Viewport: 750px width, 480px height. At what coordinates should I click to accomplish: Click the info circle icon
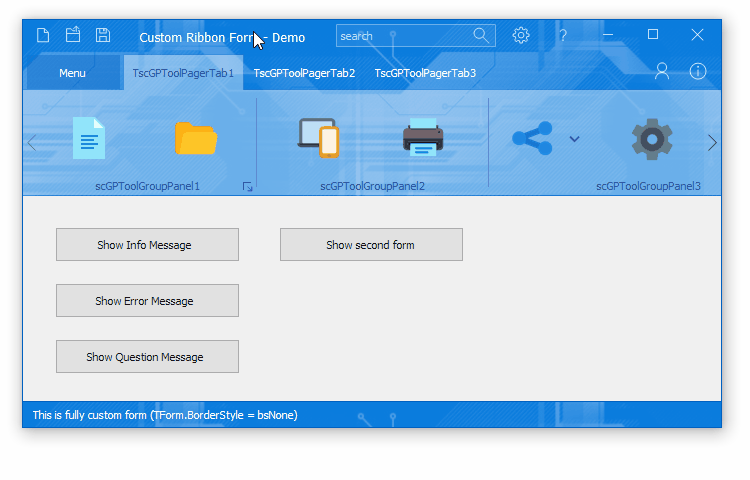click(698, 71)
